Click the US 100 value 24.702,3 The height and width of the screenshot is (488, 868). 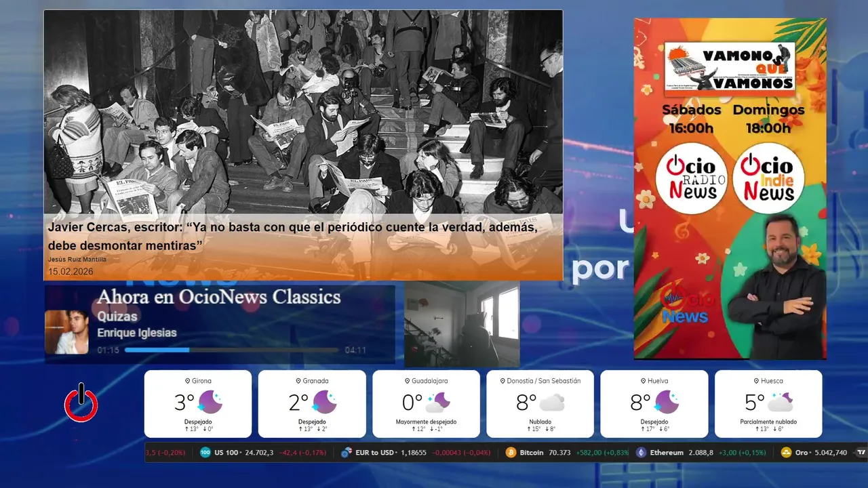[259, 452]
